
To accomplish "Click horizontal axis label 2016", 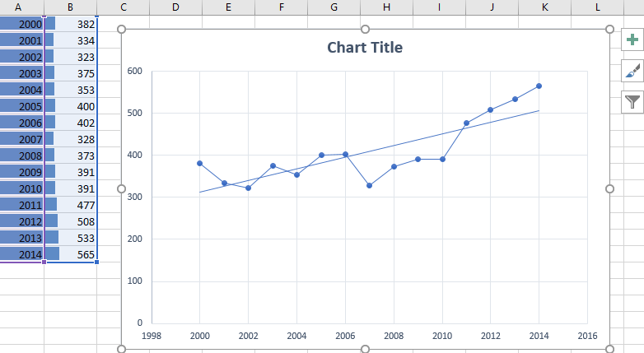I will pos(587,336).
